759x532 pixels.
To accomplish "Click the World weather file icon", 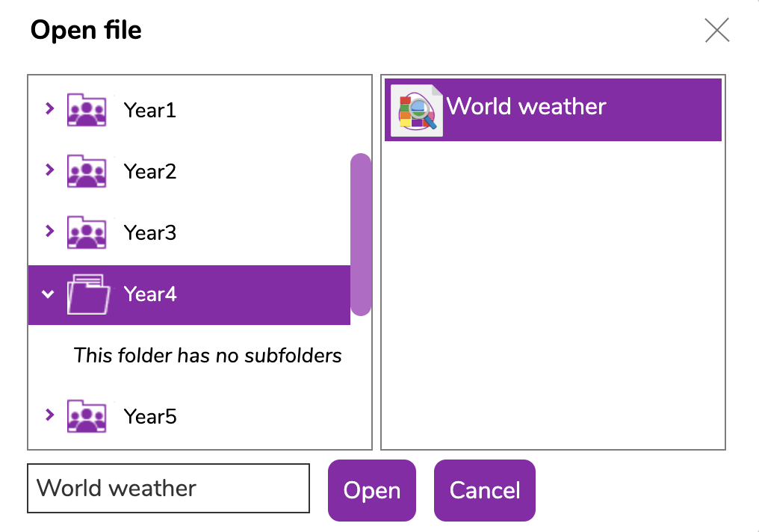I will (x=416, y=110).
